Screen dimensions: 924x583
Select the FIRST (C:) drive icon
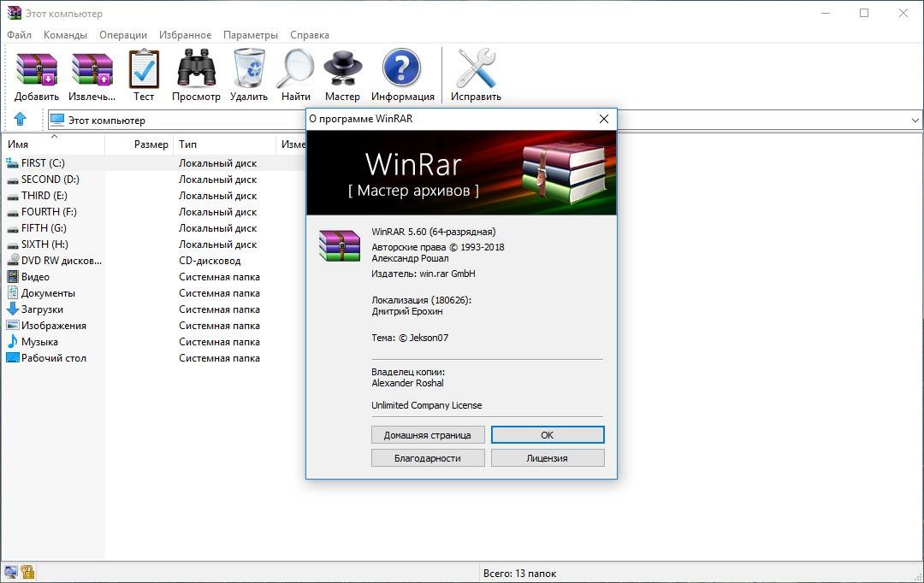click(12, 163)
